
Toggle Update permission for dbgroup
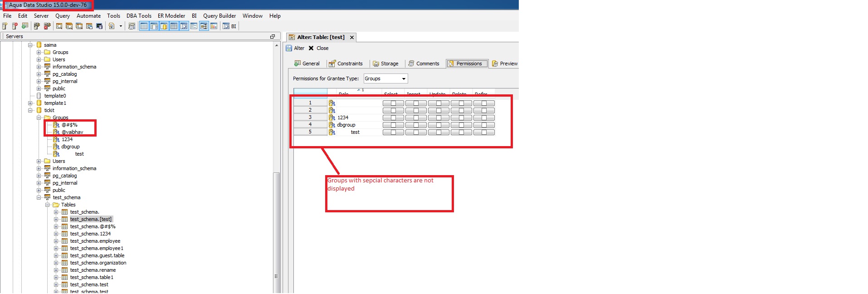[x=439, y=125]
